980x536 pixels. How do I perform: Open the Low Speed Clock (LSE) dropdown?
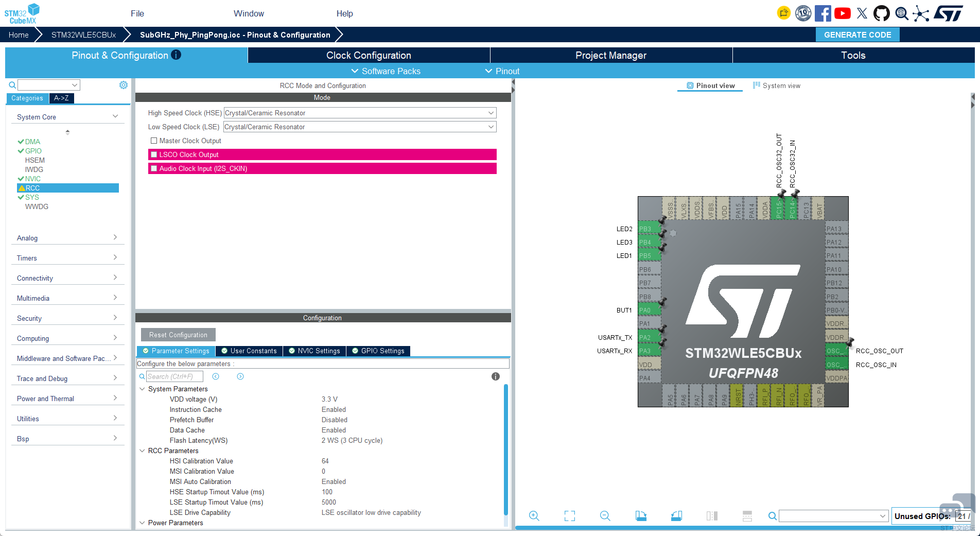[360, 127]
